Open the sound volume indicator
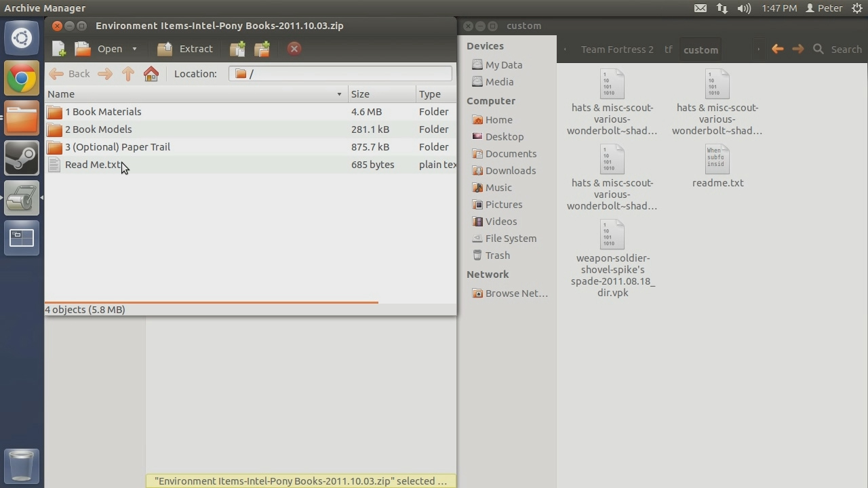Screen dimensions: 868x488 [744, 8]
